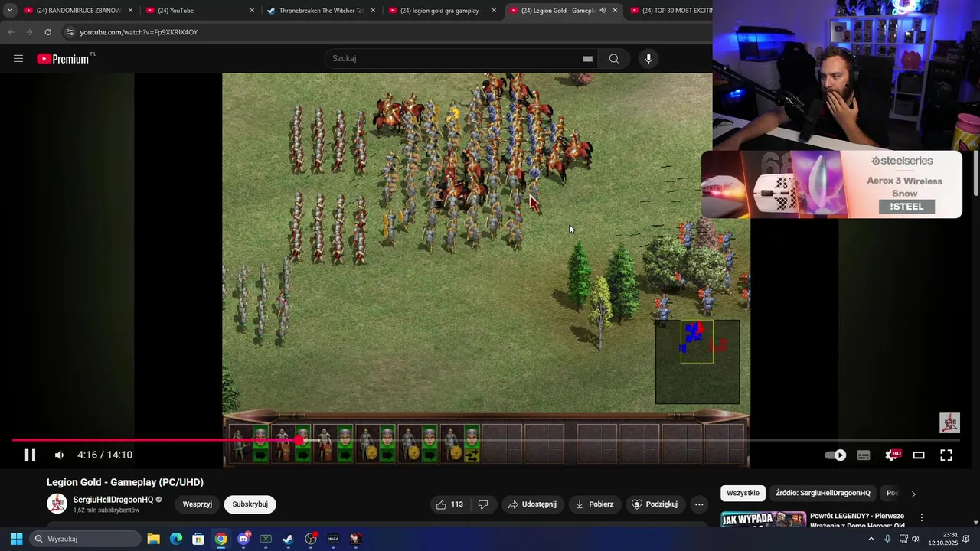Close the Legion Gold - Gameplay tab
The height and width of the screenshot is (551, 980).
[615, 11]
